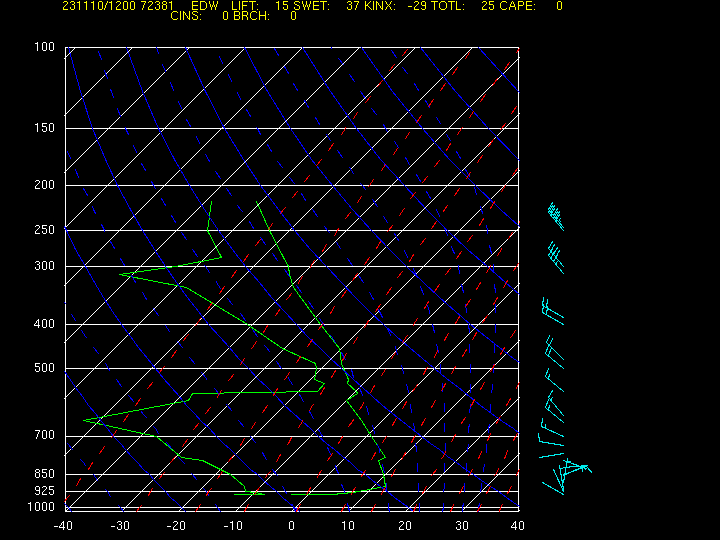Click the 200 pressure level label

coord(45,185)
